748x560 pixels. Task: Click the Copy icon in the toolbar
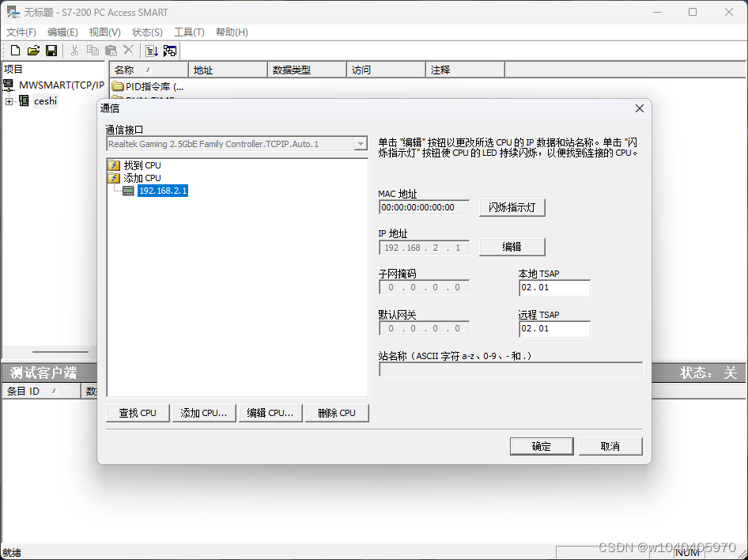click(x=93, y=50)
